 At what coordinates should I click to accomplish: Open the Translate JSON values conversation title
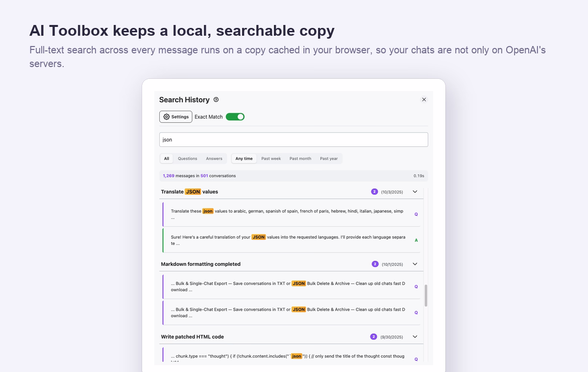point(190,192)
